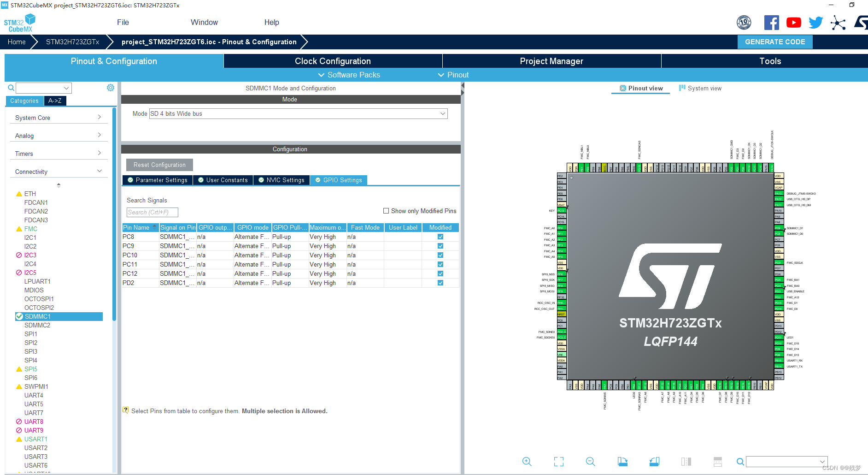Rotate the chip counter-clockwise

tap(654, 462)
